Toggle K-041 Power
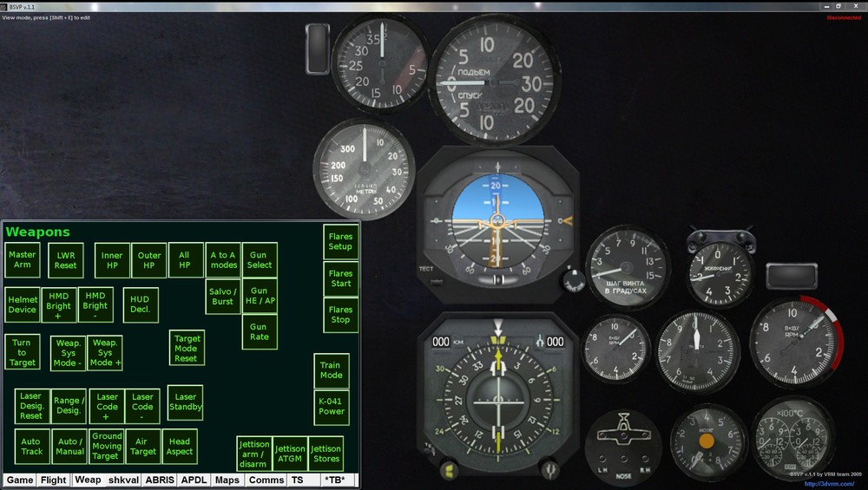This screenshot has height=490, width=868. [x=331, y=407]
